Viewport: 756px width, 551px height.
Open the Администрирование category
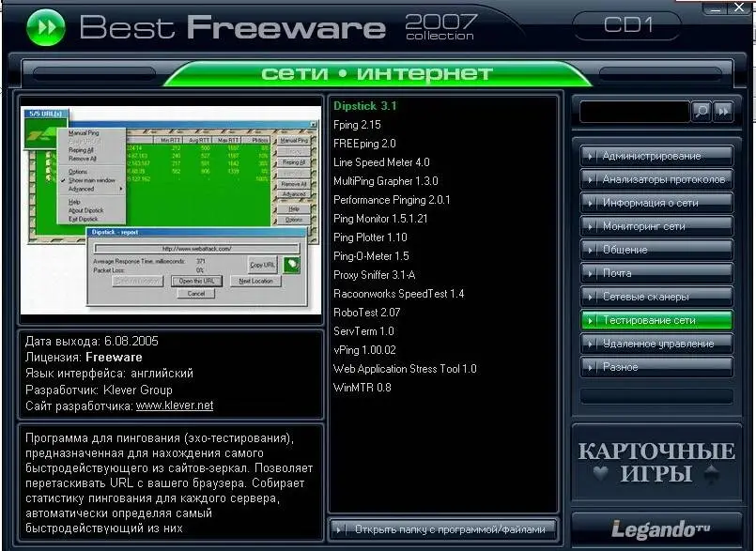[x=656, y=156]
